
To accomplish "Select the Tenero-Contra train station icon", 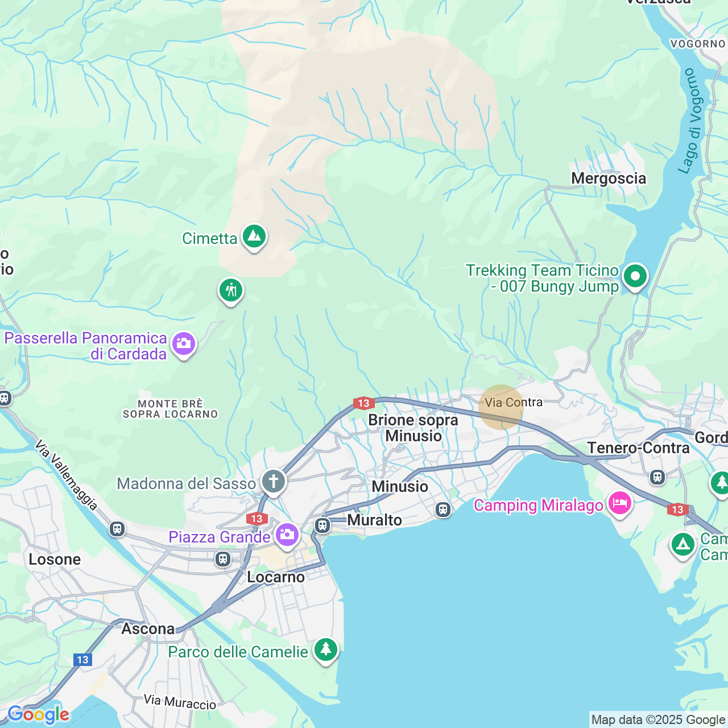I will pyautogui.click(x=657, y=477).
